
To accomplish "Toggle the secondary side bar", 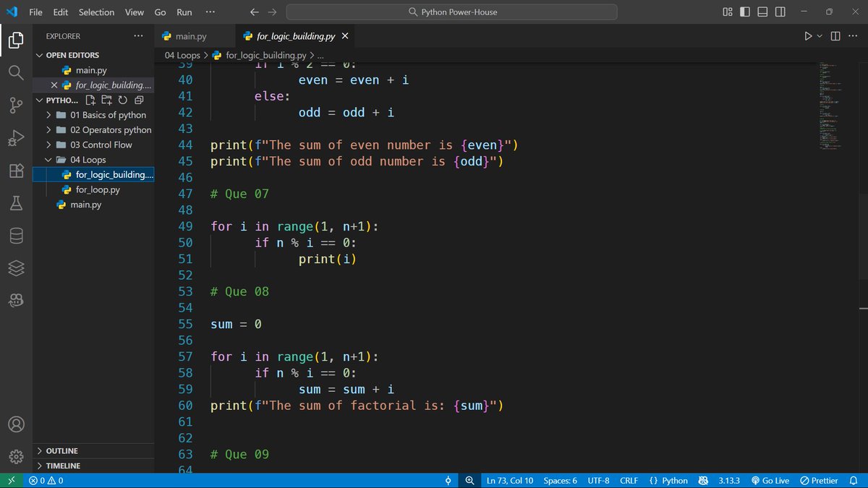I will (x=781, y=12).
